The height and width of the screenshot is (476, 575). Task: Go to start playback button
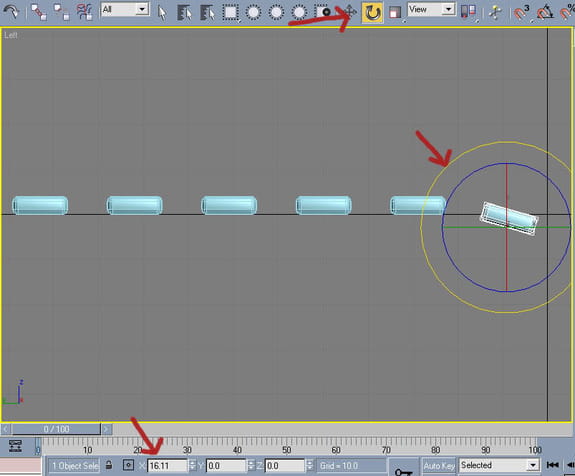552,465
